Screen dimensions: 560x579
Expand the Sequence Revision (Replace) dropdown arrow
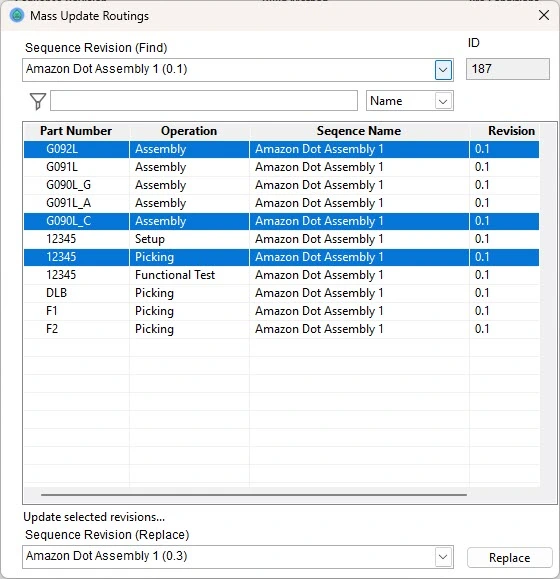(443, 557)
